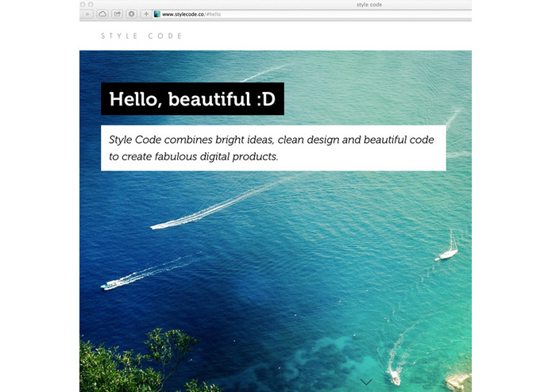552x392 pixels.
Task: Open the 1Password extension icon
Action: pyautogui.click(x=131, y=14)
